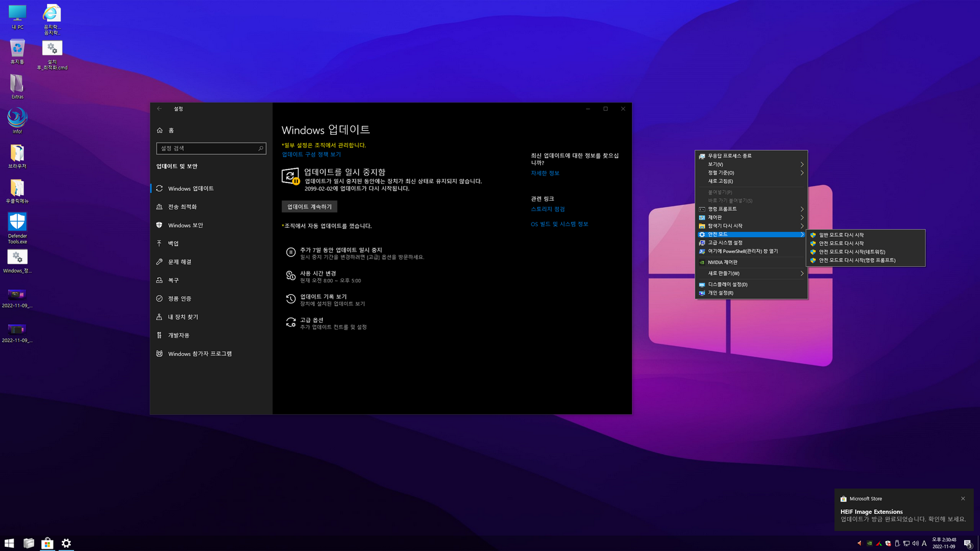The height and width of the screenshot is (551, 980).
Task: Select the Defender Tools.exe desktop icon
Action: [x=17, y=228]
